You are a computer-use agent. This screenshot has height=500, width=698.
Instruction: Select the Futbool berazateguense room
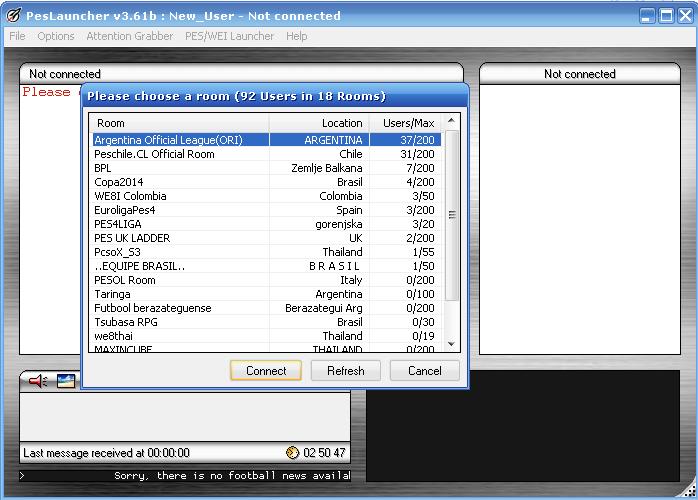click(267, 308)
